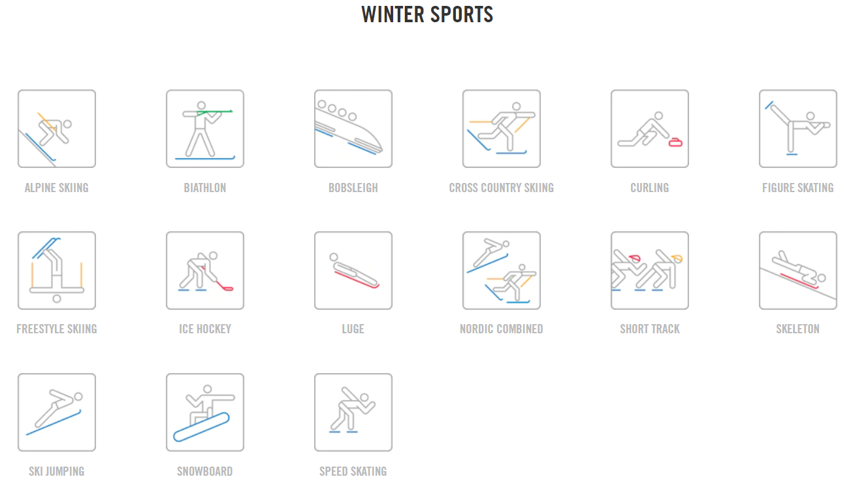Choose the Curling pictogram
The width and height of the screenshot is (868, 479).
pos(650,129)
